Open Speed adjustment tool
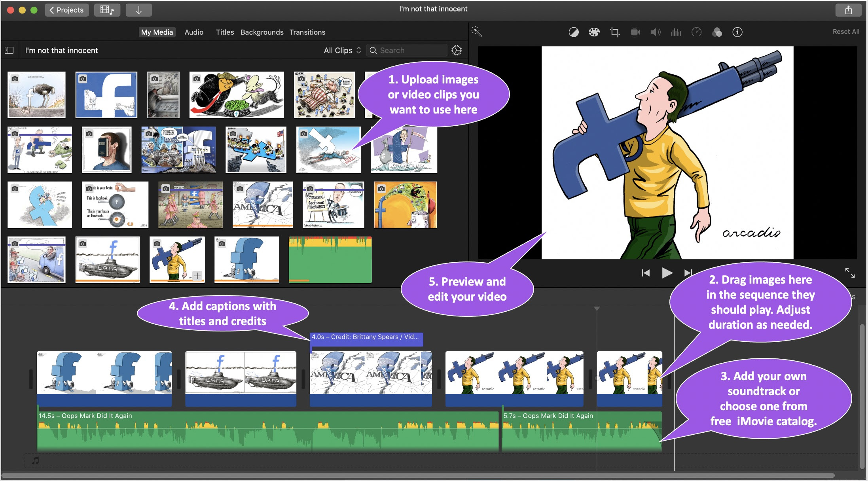Image resolution: width=868 pixels, height=481 pixels. [x=696, y=32]
